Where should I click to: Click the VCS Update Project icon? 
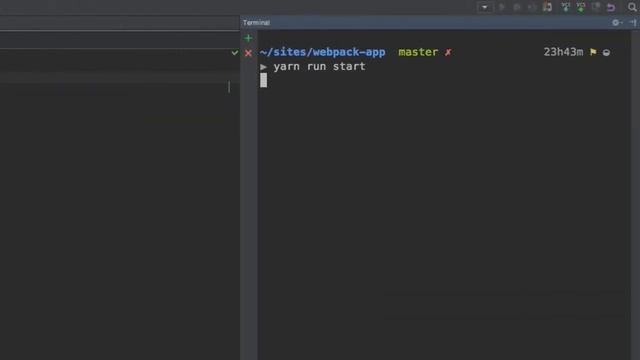(x=565, y=7)
